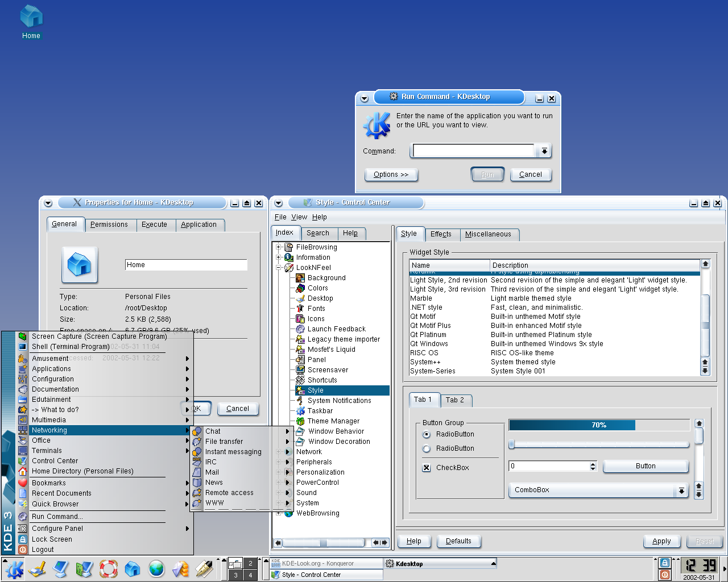Expand the Information tree node
Viewport: 728px width, 582px height.
tap(279, 257)
